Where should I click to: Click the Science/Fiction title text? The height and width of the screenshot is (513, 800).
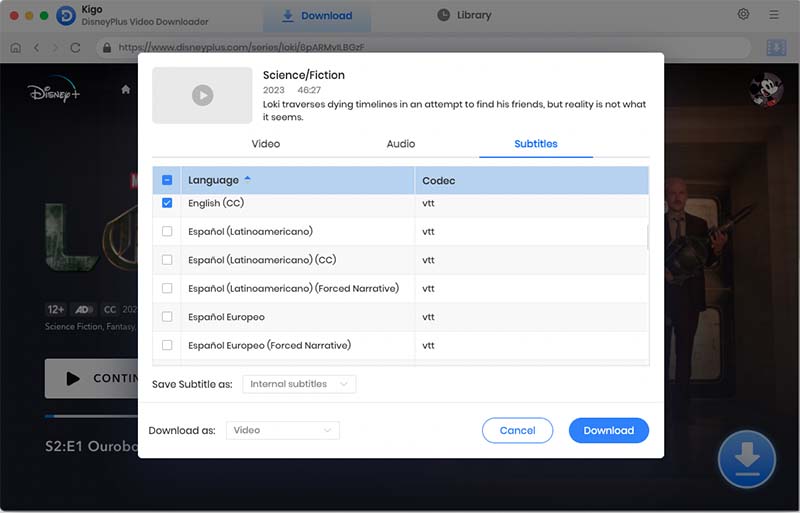click(x=304, y=75)
